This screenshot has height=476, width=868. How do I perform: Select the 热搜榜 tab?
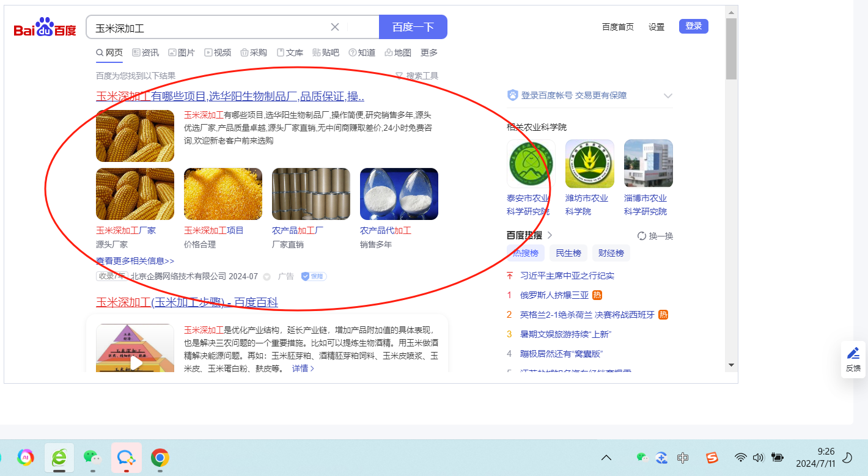pyautogui.click(x=525, y=253)
